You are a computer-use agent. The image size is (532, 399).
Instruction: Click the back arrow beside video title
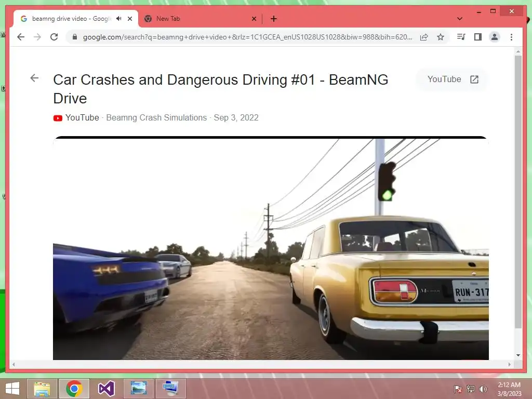pos(34,78)
